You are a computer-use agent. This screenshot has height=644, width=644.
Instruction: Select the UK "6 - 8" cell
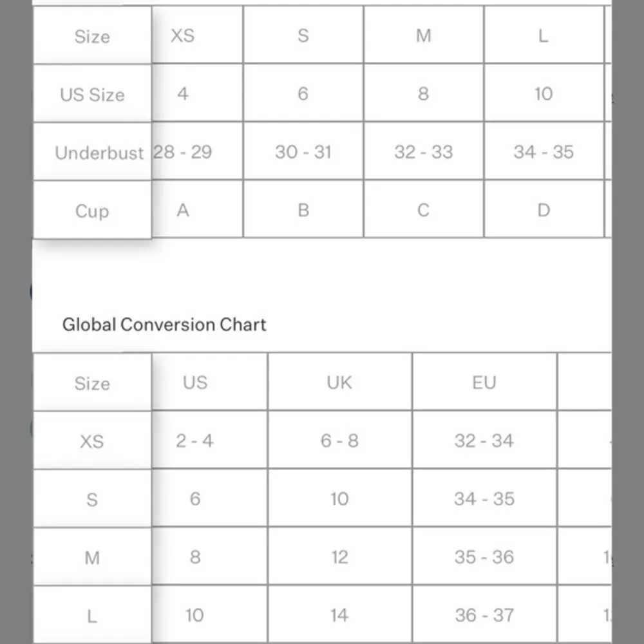[x=339, y=440]
